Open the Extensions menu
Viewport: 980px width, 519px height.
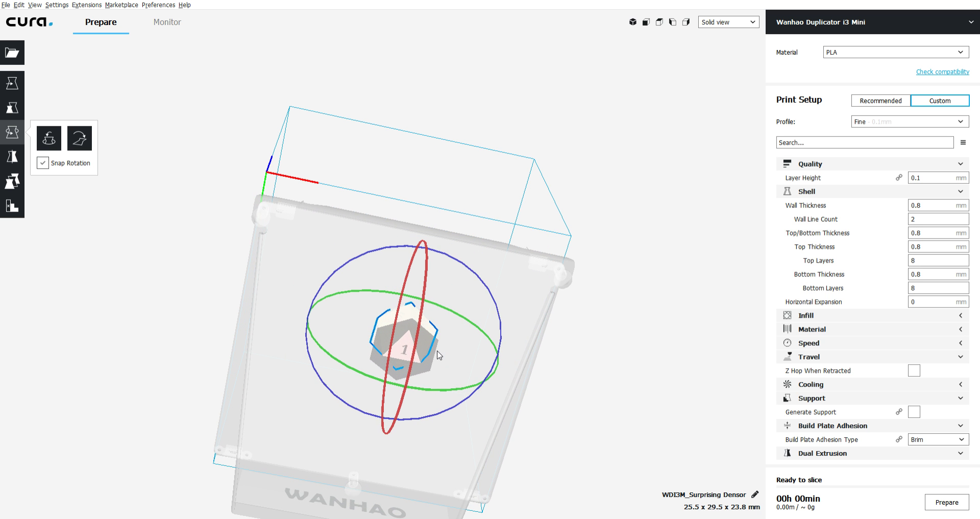click(87, 5)
